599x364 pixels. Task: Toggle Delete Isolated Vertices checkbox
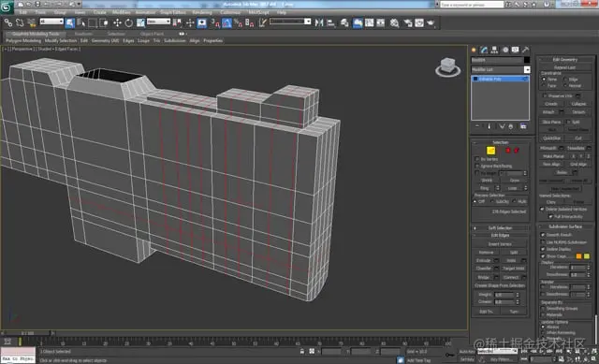click(543, 209)
